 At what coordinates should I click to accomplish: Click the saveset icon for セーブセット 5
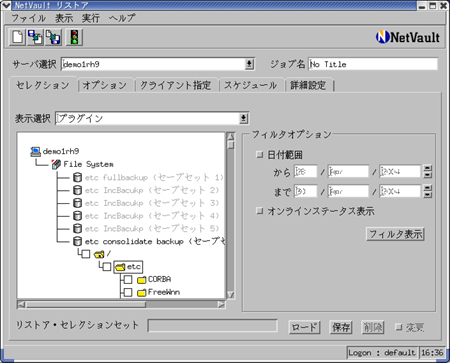[x=77, y=228]
